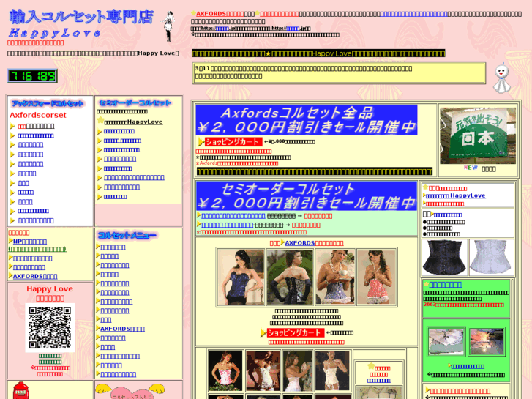The image size is (532, 399).
Task: Open the 元気を出そう日本 flag photo
Action: point(478,135)
